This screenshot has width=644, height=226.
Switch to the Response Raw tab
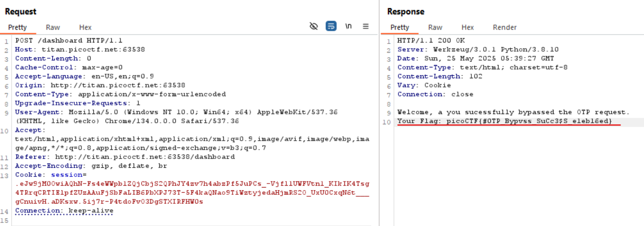435,28
